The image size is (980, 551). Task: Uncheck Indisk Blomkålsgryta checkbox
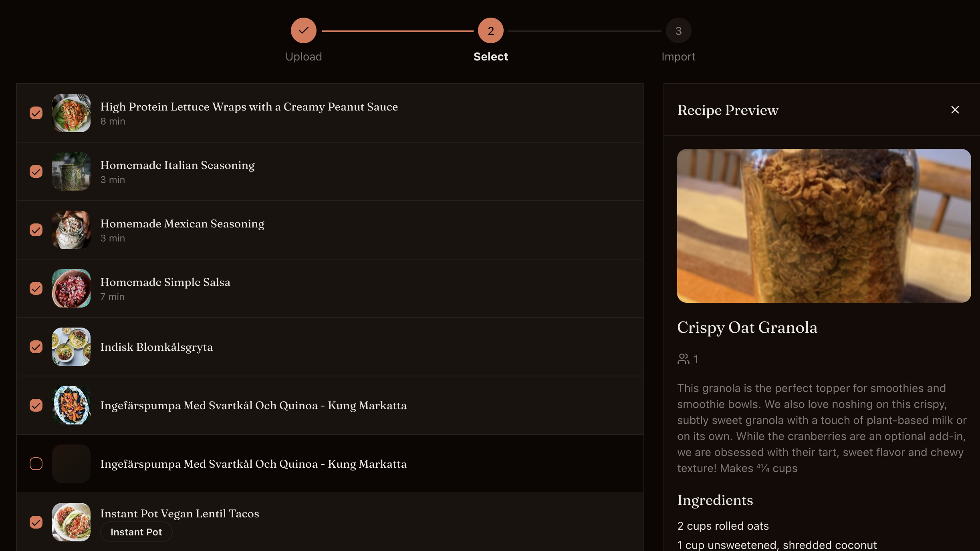point(36,347)
